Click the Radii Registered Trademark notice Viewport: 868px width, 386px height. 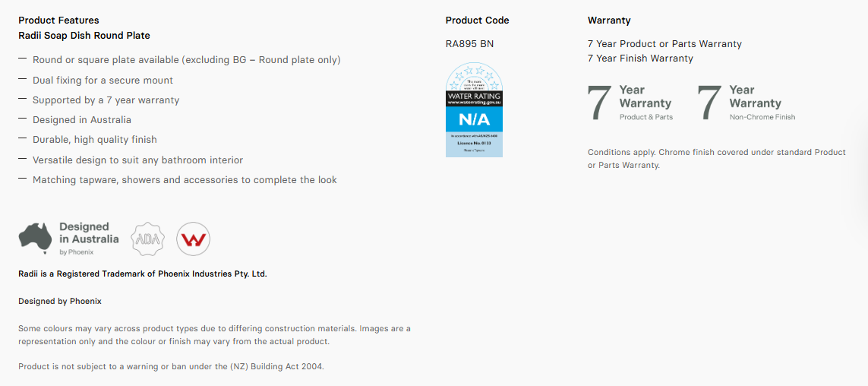point(143,274)
